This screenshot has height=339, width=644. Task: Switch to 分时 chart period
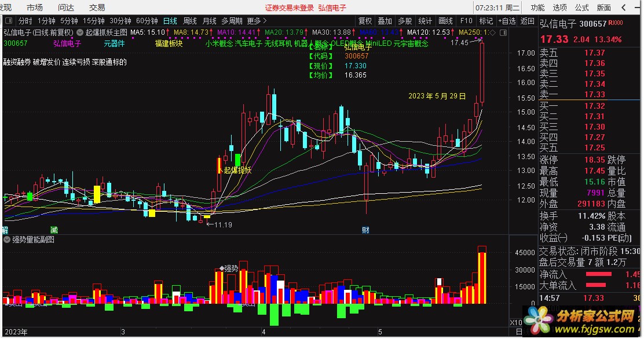(x=25, y=20)
